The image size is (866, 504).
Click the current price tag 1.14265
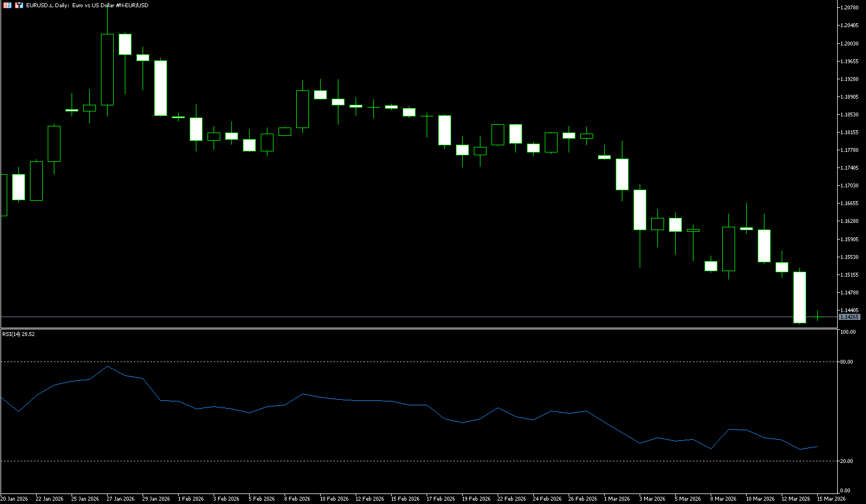point(849,317)
